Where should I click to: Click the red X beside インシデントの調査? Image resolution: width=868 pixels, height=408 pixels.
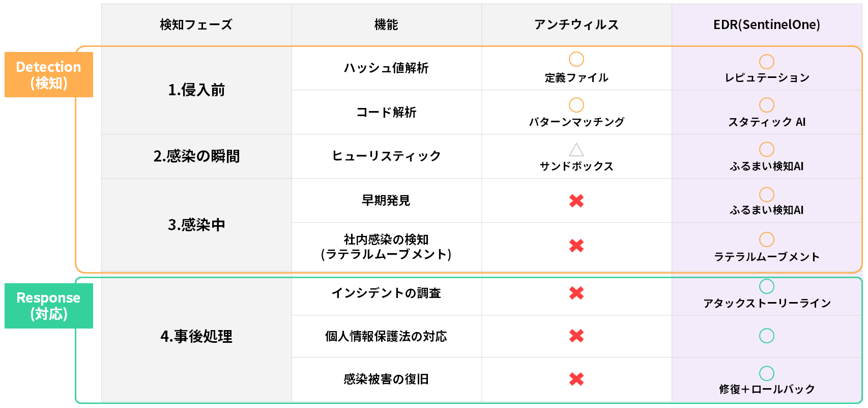576,293
